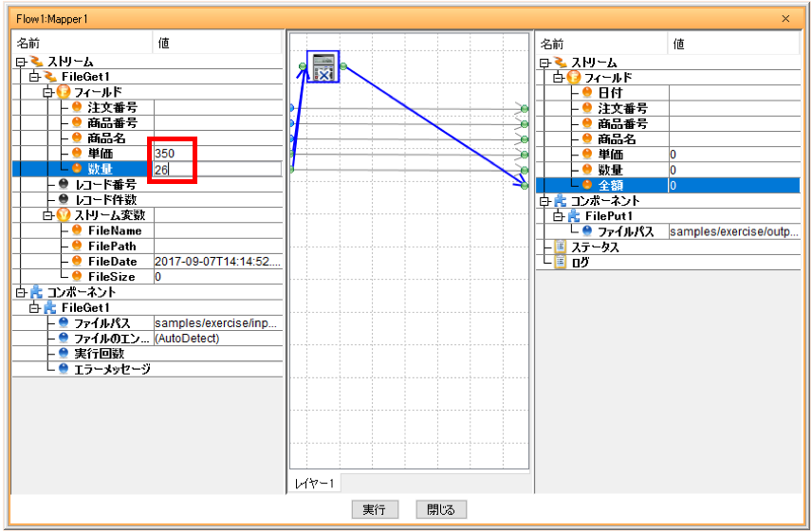
Task: Click the right stream root icon
Action: (560, 63)
